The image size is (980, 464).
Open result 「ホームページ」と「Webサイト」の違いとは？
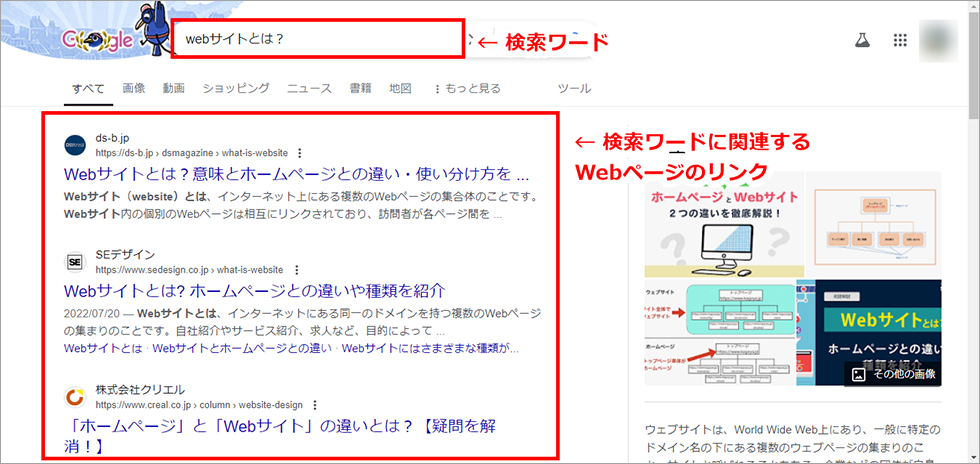(280, 436)
